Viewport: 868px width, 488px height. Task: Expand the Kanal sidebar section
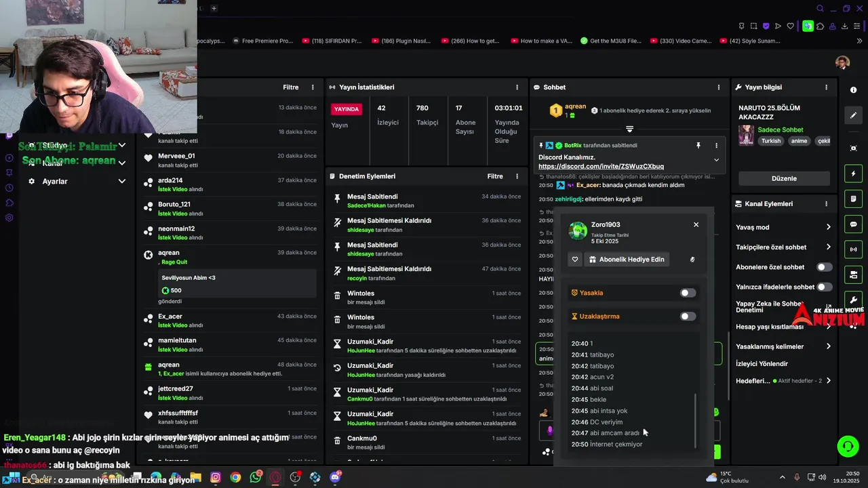122,163
